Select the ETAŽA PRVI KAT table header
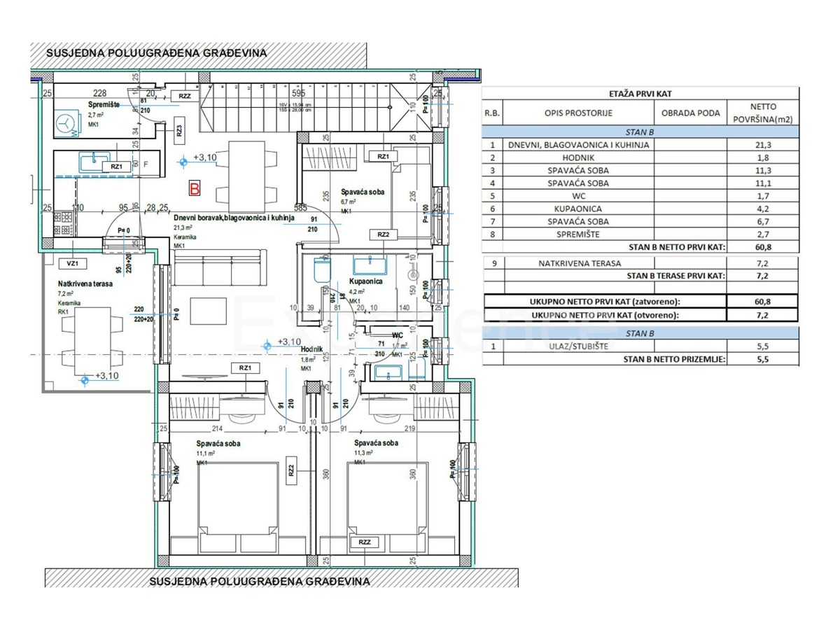This screenshot has width=840, height=630. (640, 93)
